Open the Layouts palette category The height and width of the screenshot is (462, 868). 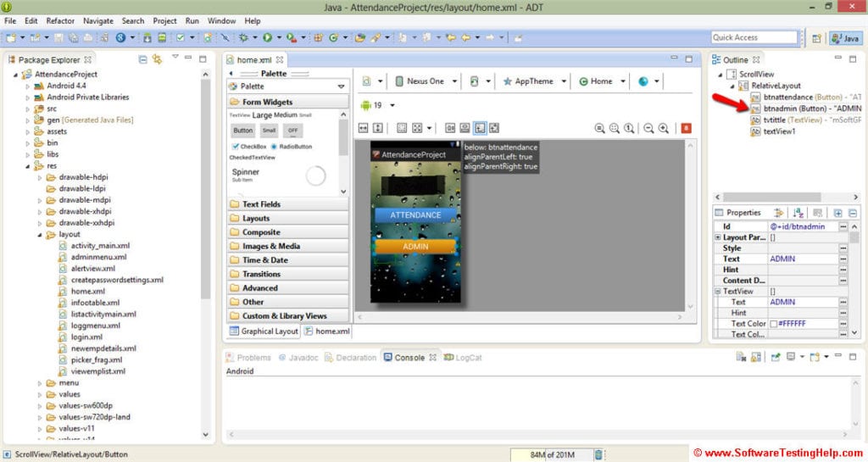(288, 219)
